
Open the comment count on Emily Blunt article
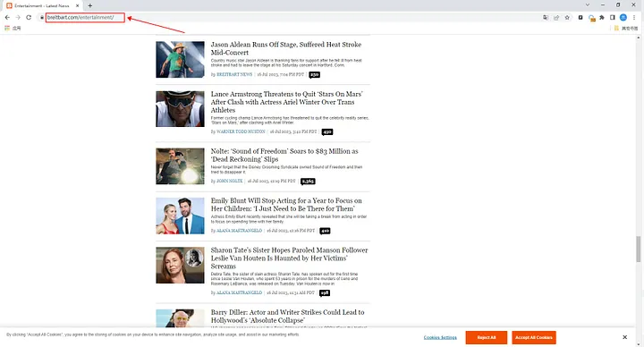coord(325,232)
